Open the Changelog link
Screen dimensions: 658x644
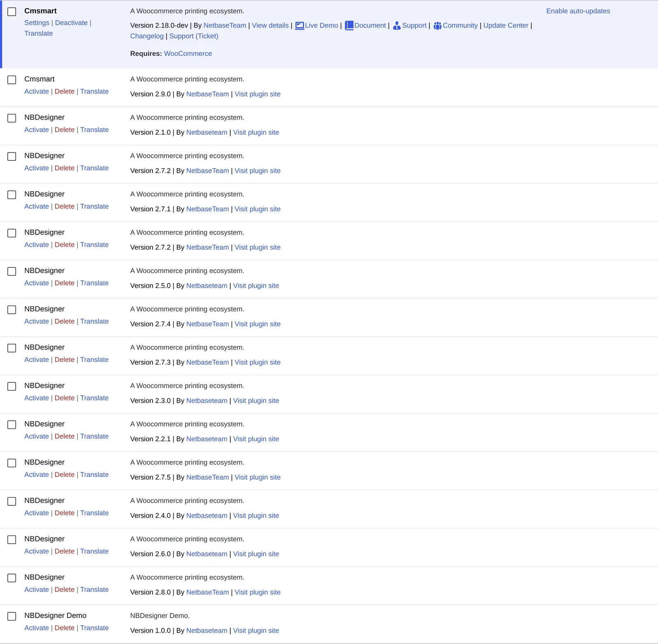coord(147,36)
